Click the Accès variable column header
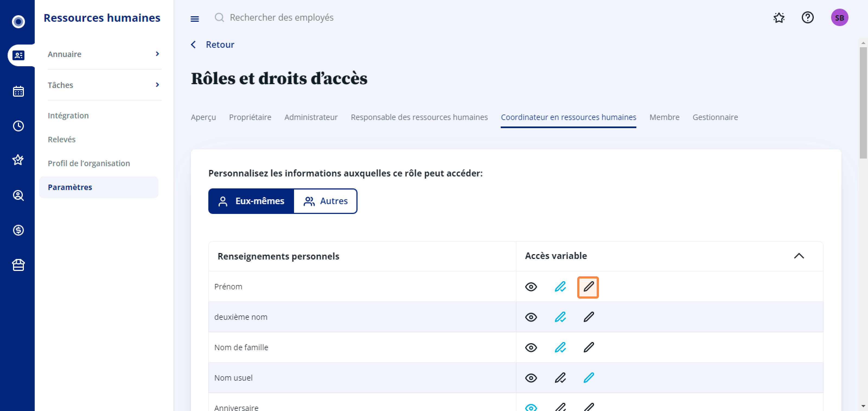Viewport: 868px width, 411px height. point(556,255)
